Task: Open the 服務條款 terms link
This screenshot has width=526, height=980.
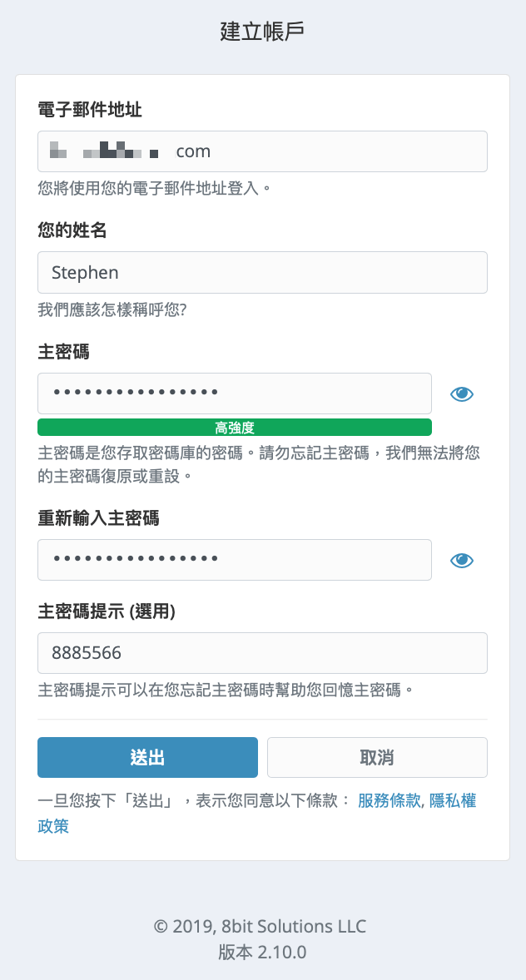Action: point(389,801)
